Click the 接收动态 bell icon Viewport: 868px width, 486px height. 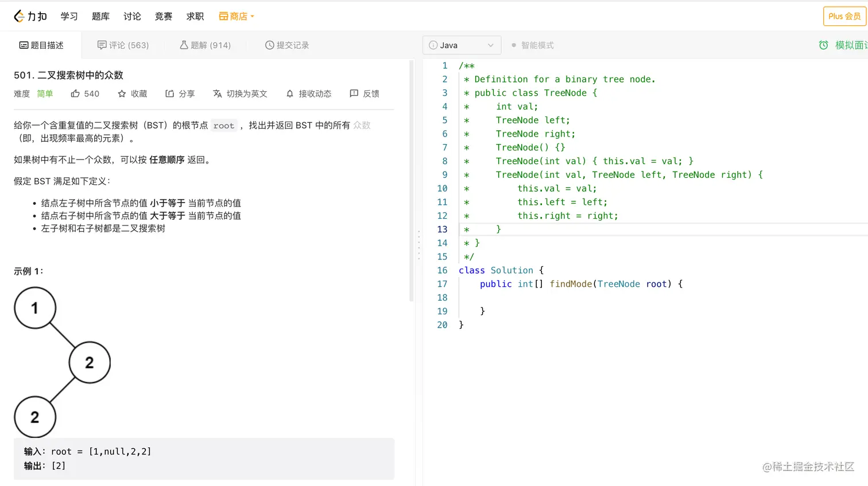pos(290,94)
